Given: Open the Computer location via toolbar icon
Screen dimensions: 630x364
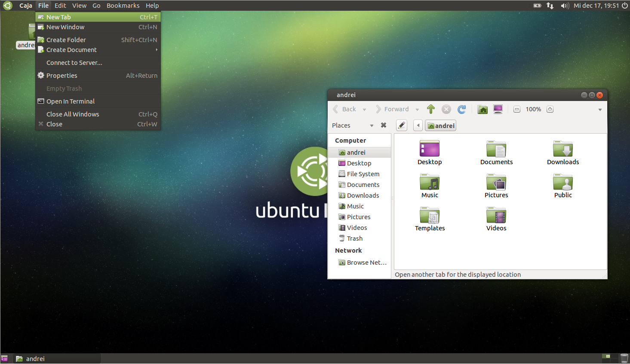Looking at the screenshot, I should point(498,109).
